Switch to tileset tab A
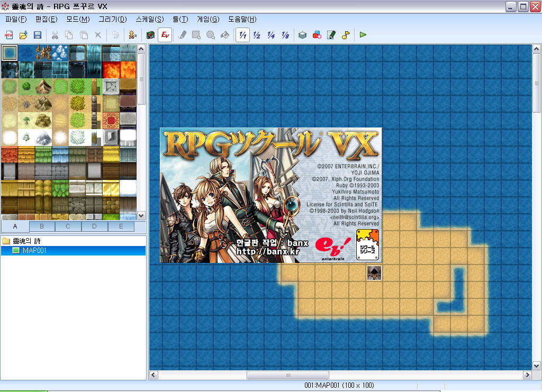 (15, 226)
